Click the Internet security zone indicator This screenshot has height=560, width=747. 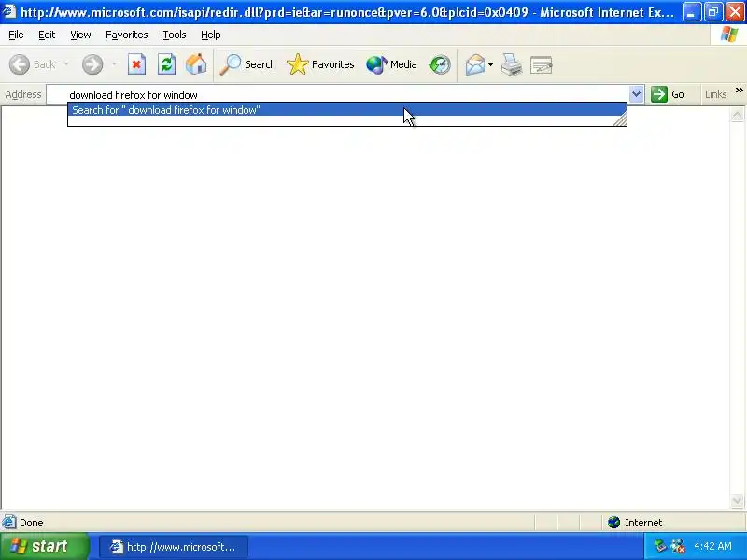tap(635, 523)
